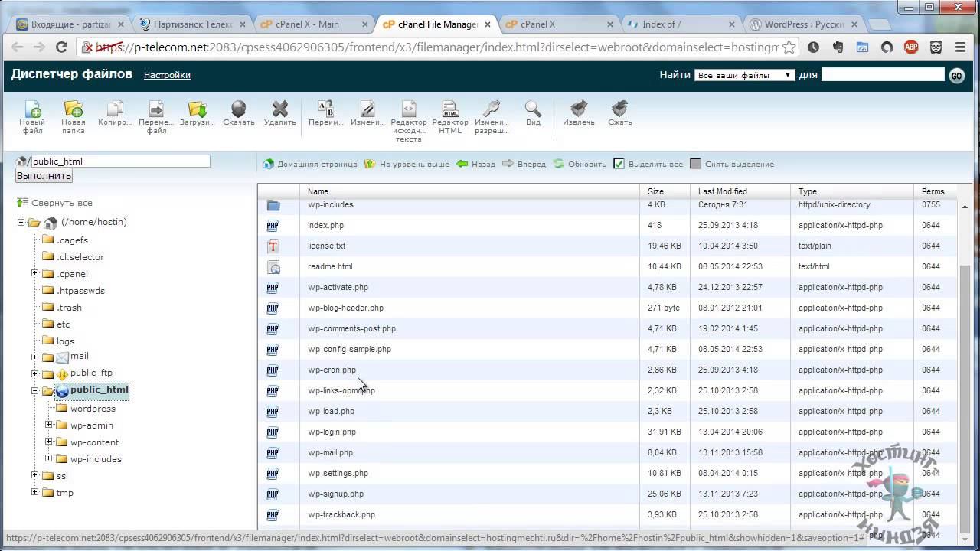The image size is (980, 551).
Task: Click the Upload toolbar icon
Action: [197, 109]
